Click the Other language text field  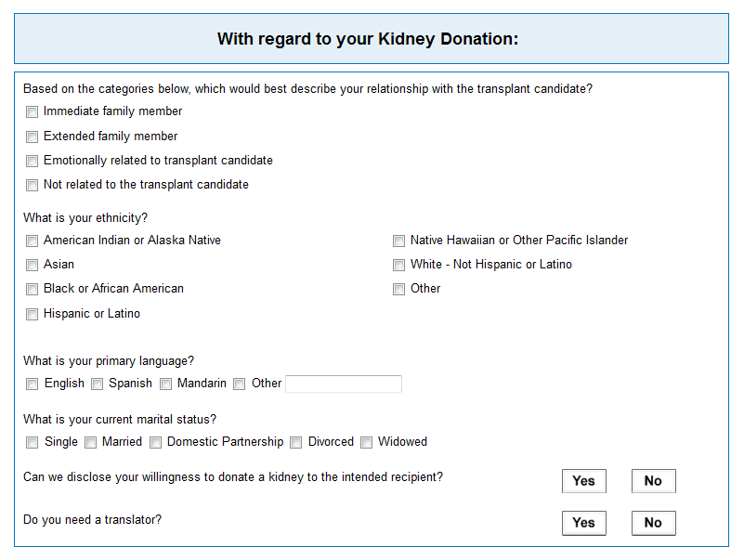(344, 384)
